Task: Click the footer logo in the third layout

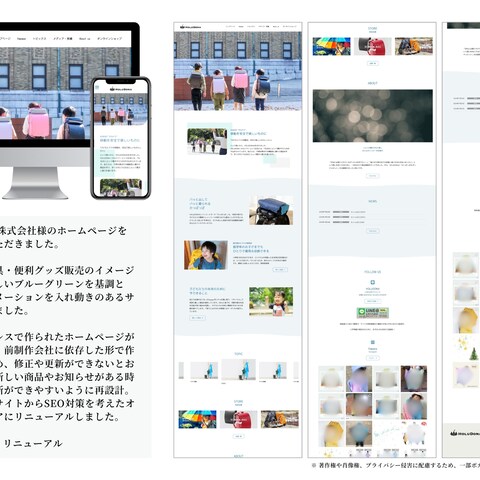Action: [x=465, y=433]
